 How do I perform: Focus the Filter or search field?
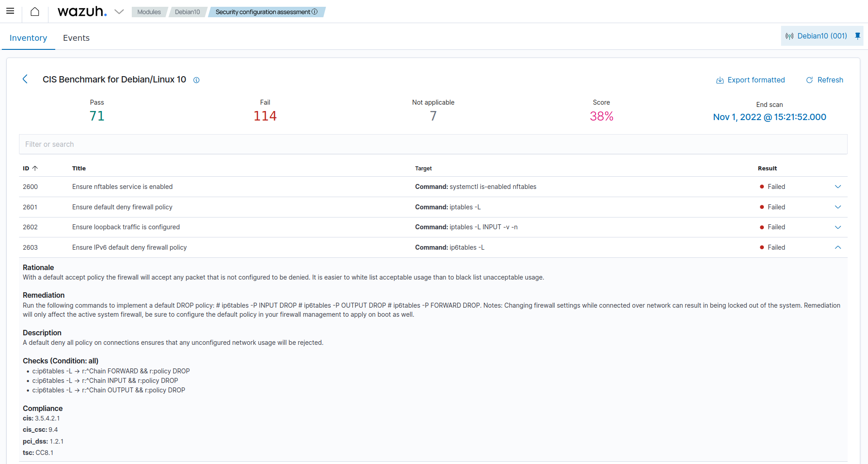(x=433, y=144)
